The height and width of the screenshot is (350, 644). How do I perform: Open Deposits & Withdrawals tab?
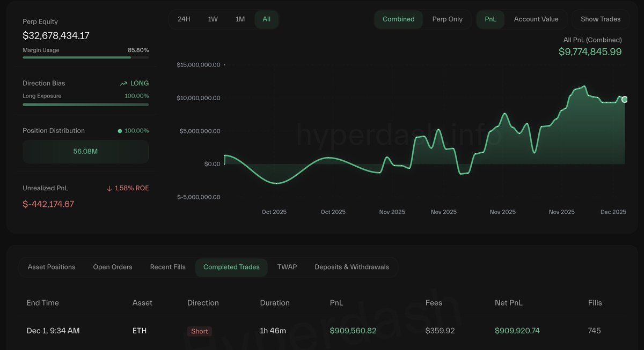coord(352,267)
